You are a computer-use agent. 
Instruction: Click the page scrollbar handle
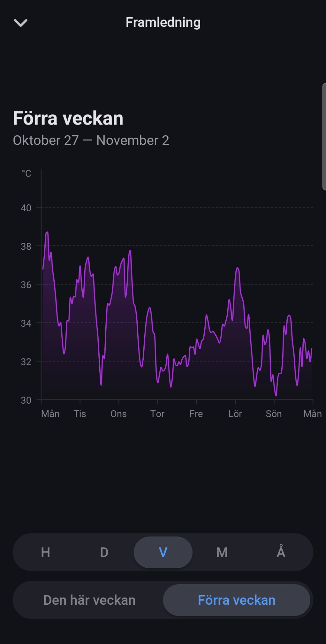tap(324, 137)
